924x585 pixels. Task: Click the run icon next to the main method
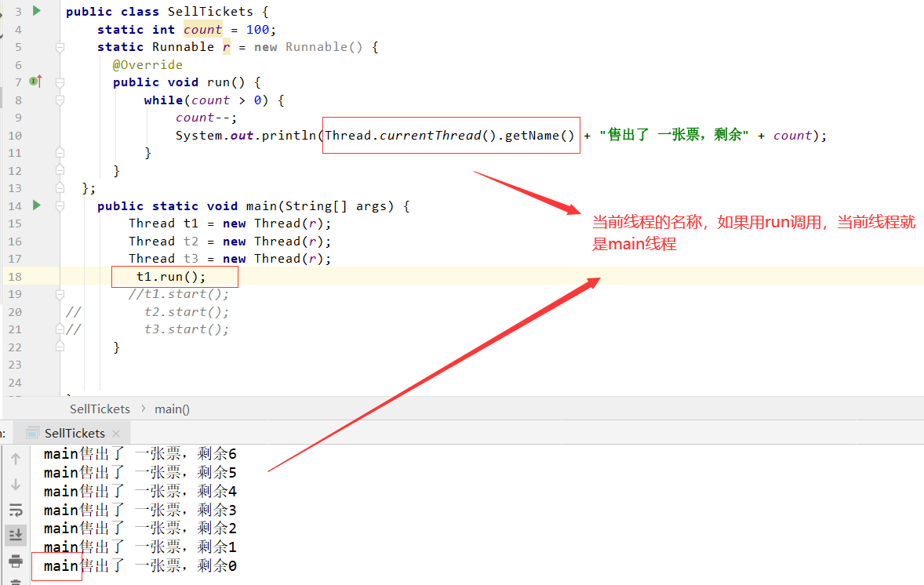coord(35,205)
